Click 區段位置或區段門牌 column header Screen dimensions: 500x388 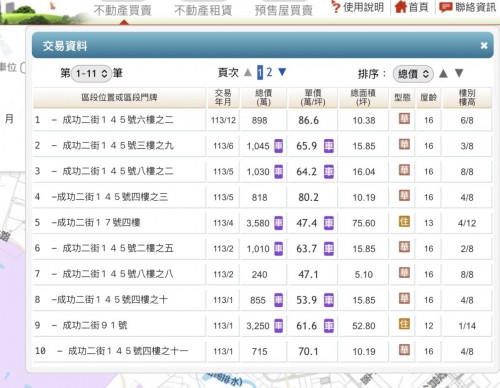coord(119,97)
